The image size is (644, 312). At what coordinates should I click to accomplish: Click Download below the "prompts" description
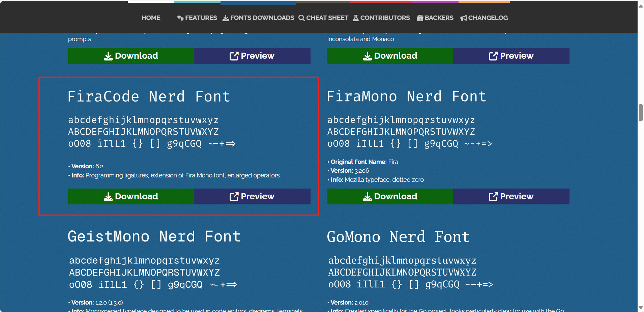tap(131, 56)
